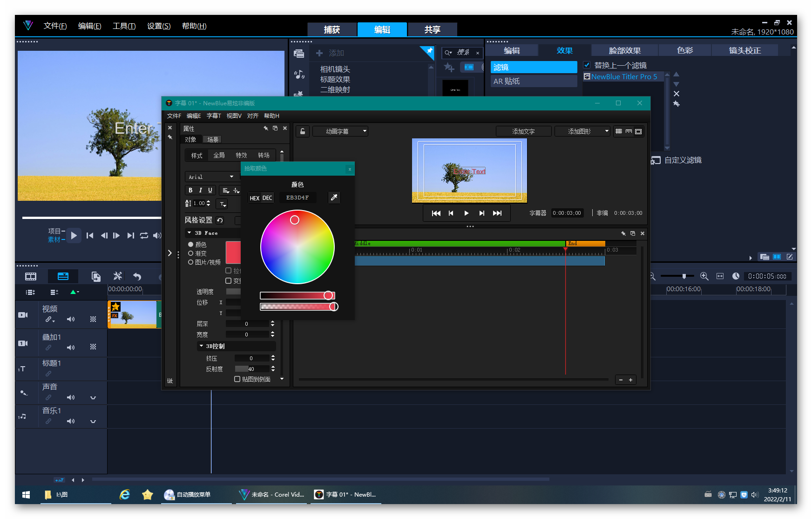Click 相机镜头 in library list
The width and height of the screenshot is (812, 519).
(335, 69)
